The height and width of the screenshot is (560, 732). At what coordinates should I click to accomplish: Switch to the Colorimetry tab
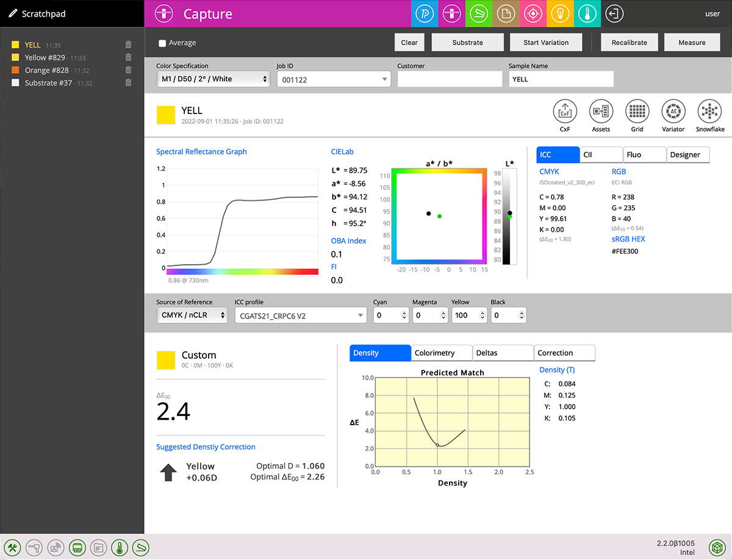(x=441, y=353)
